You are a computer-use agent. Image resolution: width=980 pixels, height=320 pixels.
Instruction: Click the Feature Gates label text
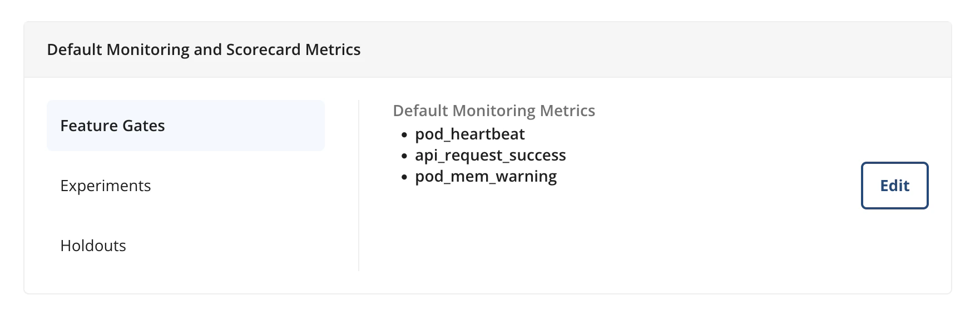pos(112,126)
